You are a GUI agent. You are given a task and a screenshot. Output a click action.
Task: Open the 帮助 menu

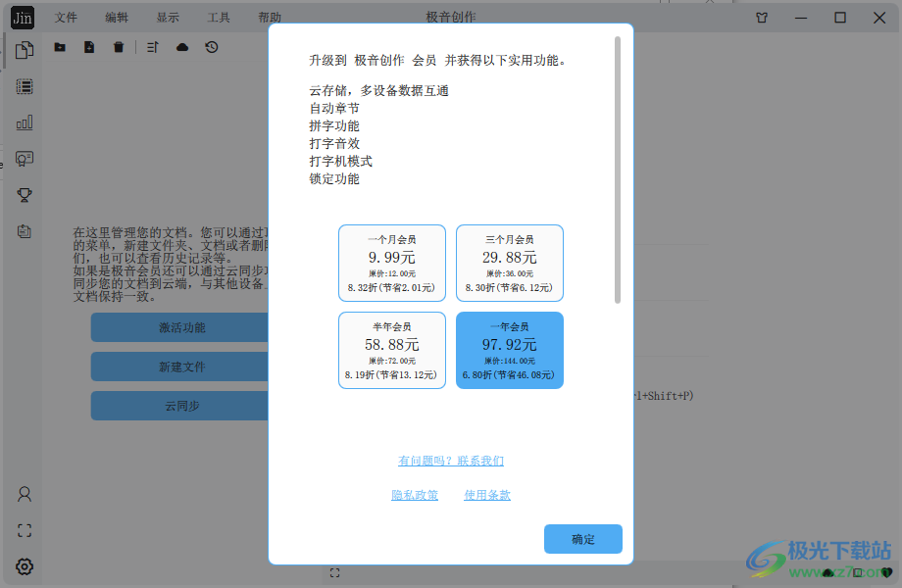pyautogui.click(x=270, y=18)
